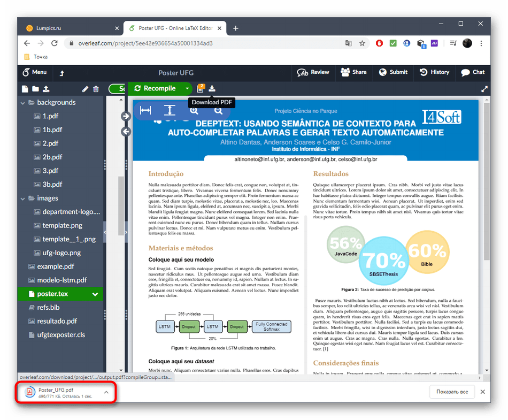508x420 pixels.
Task: Zoom in on the PDF preview
Action: click(194, 110)
